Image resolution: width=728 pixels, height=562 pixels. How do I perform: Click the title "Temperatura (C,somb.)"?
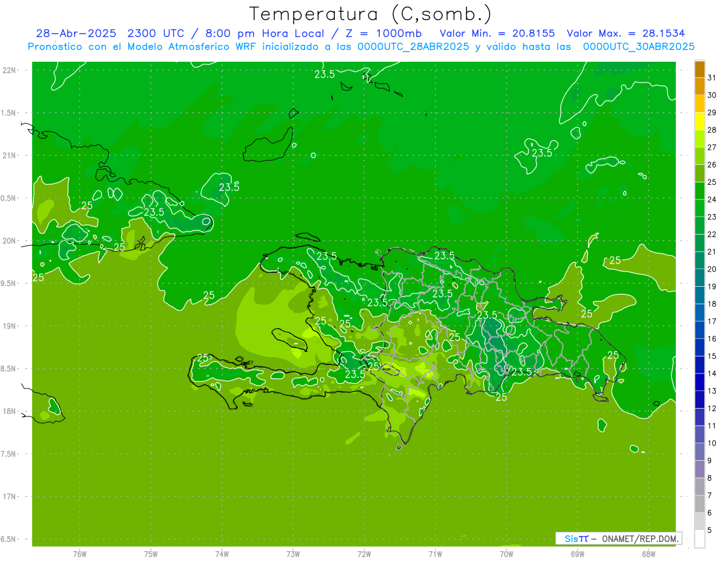click(371, 14)
